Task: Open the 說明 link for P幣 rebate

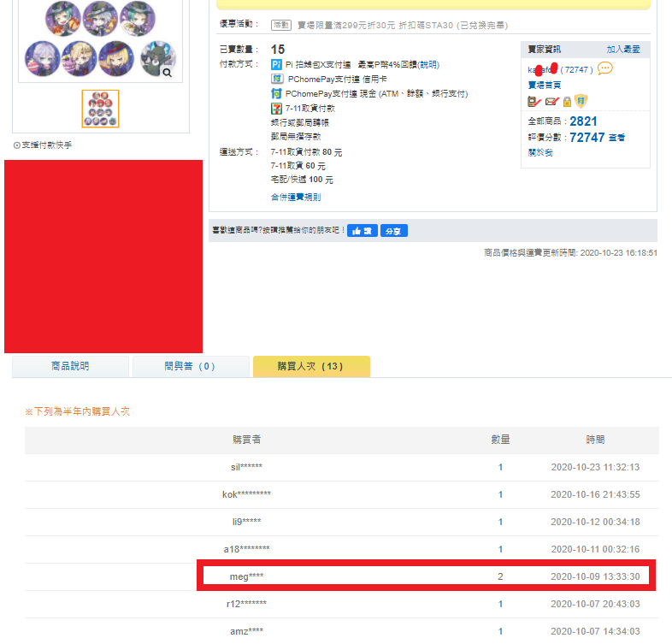Action: pyautogui.click(x=428, y=65)
